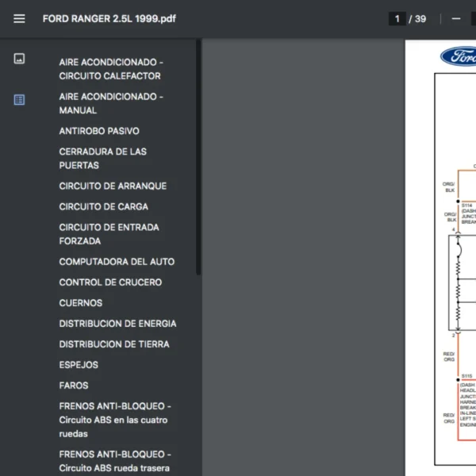Click the ESPEJOS outline entry

pyautogui.click(x=79, y=365)
